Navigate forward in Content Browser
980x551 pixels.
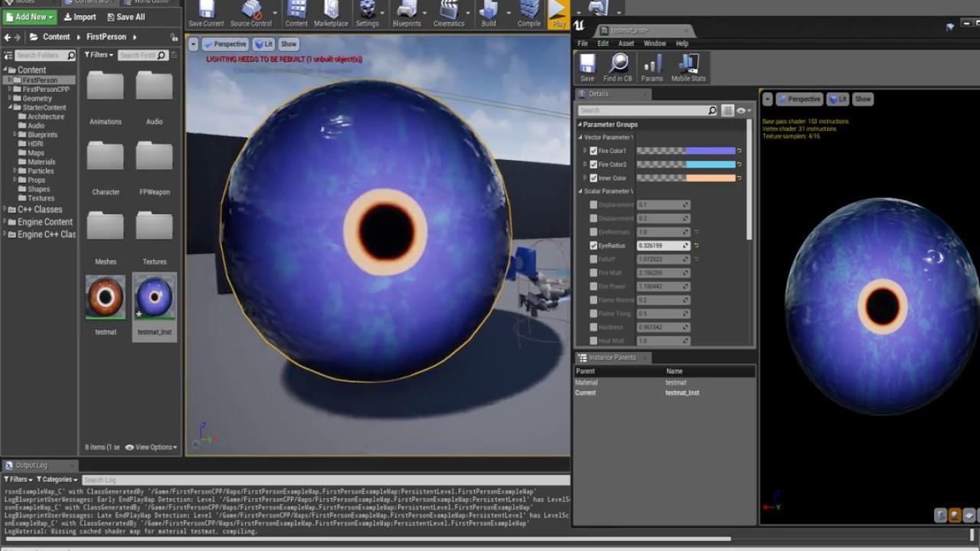pos(19,37)
